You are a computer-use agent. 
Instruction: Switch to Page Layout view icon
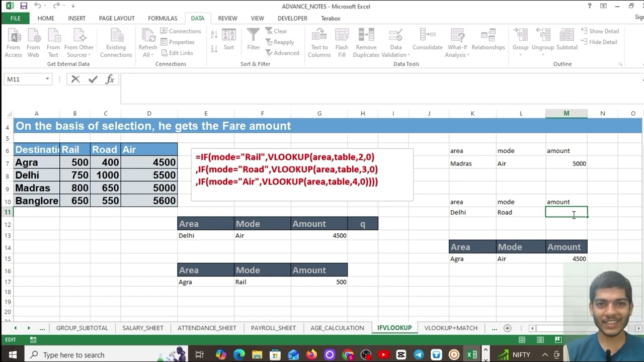(540, 340)
